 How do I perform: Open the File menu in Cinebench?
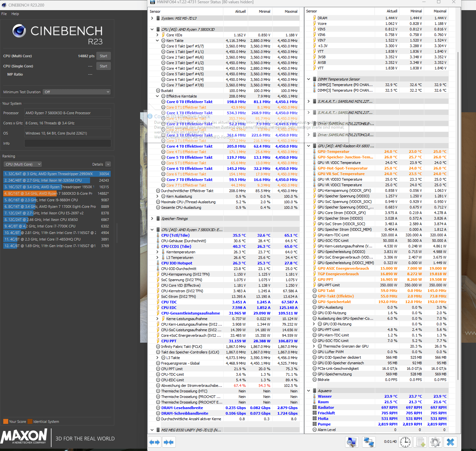click(4, 14)
